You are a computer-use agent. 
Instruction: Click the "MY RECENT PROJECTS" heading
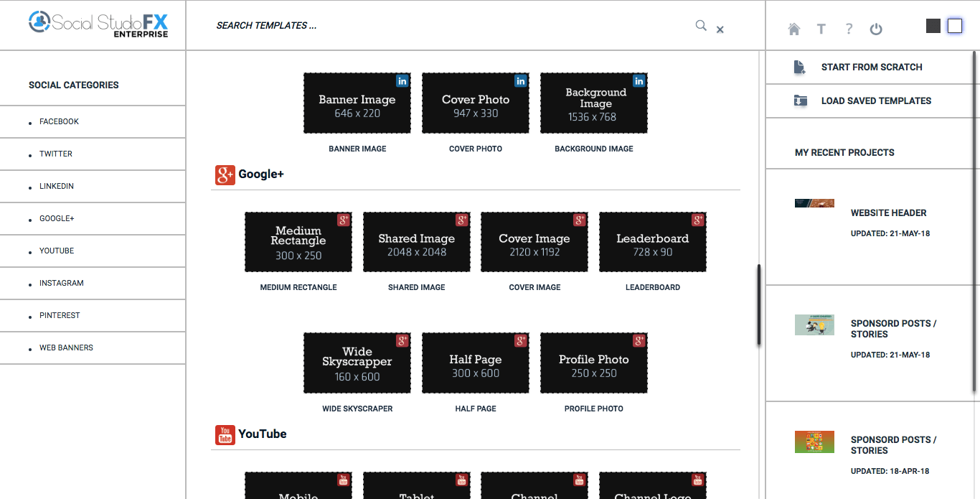[844, 153]
